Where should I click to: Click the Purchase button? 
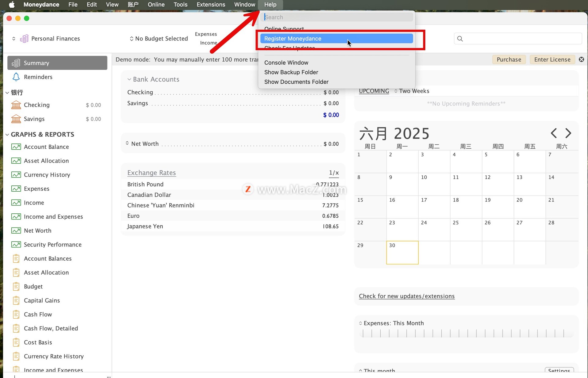pos(509,59)
